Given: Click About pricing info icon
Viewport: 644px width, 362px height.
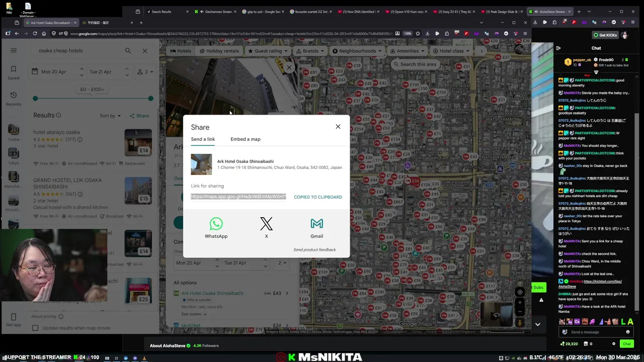Looking at the screenshot, I should pos(61,317).
